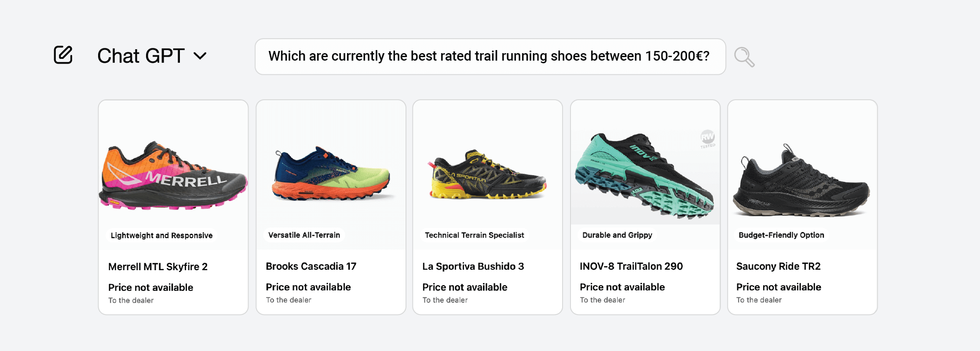Open the INOV-8 TrailTalon 290 shoe image
The height and width of the screenshot is (351, 980).
point(645,176)
